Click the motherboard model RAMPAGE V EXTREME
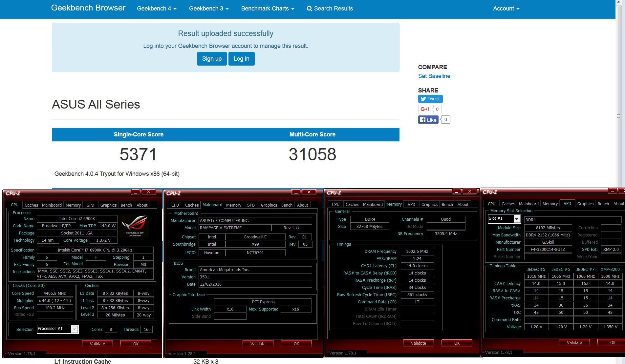Screen dimensions: 625x364 (x=235, y=228)
